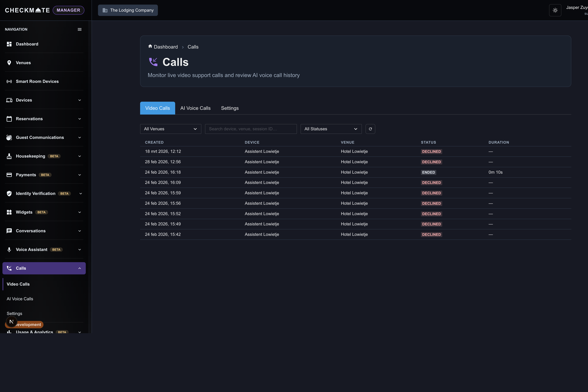Click the Payments credit card icon

click(x=9, y=175)
